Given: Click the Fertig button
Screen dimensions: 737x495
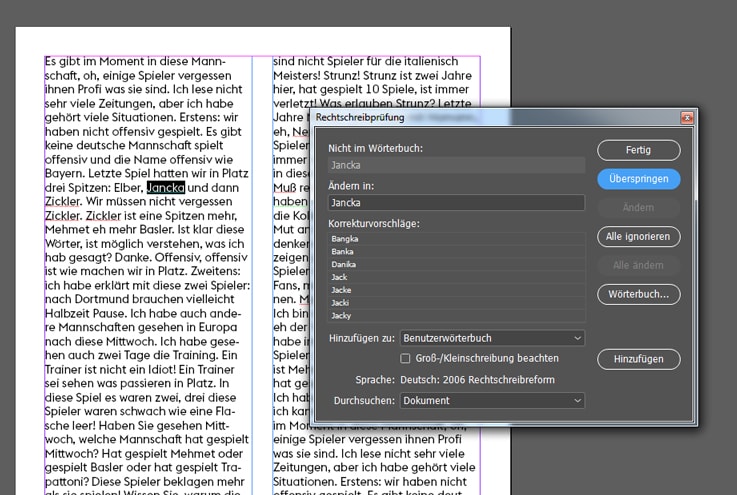Looking at the screenshot, I should coord(638,150).
